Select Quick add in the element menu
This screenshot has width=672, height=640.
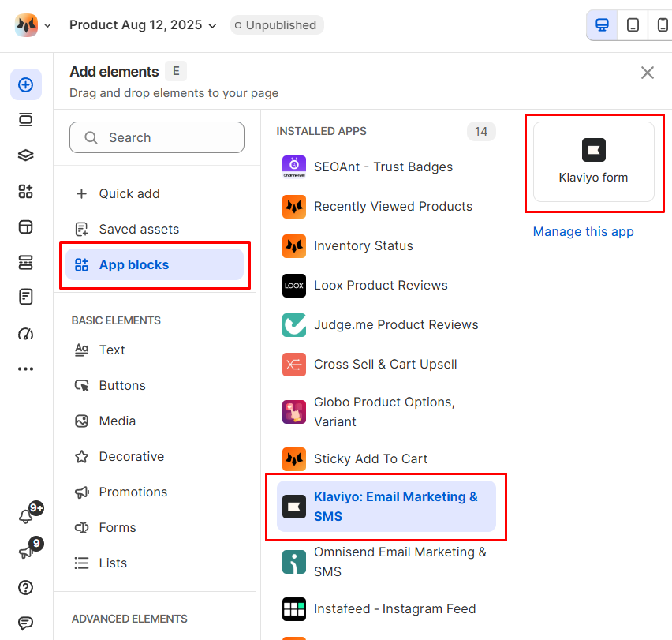coord(155,194)
